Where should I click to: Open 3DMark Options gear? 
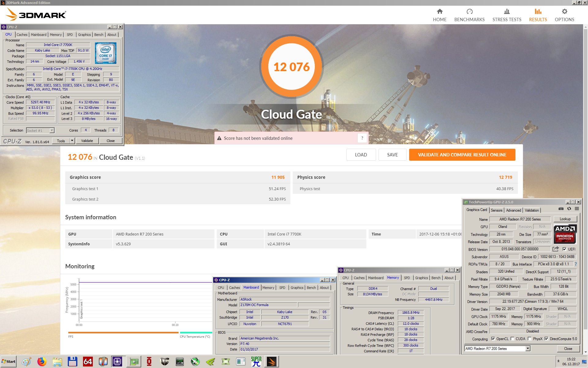(564, 15)
